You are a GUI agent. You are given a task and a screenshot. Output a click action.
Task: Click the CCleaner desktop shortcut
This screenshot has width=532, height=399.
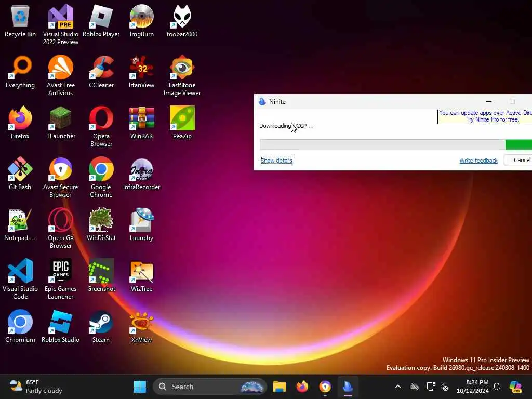tap(101, 72)
